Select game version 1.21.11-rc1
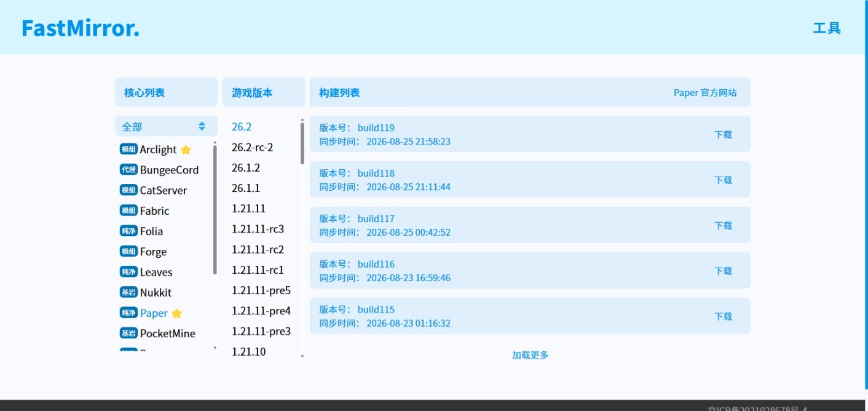Viewport: 868px width, 411px height. click(x=258, y=269)
